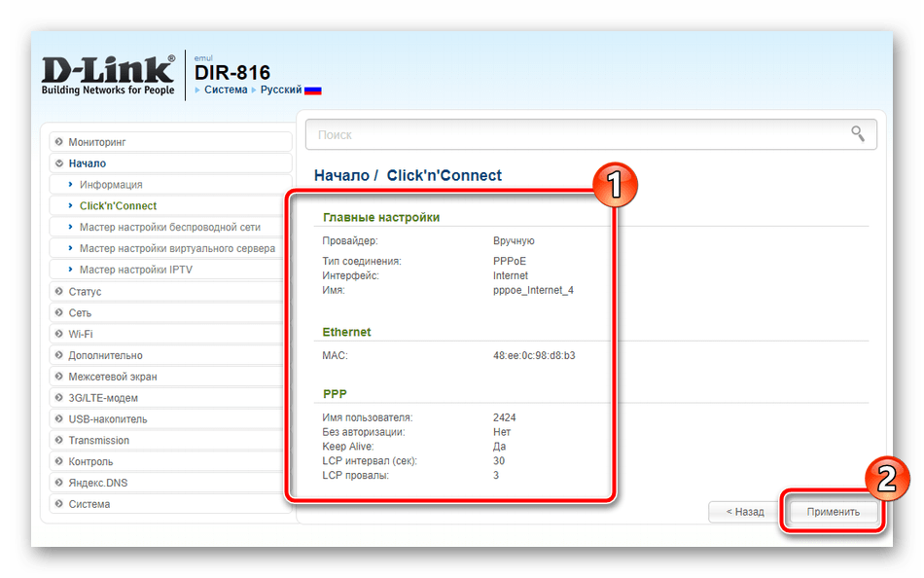Image resolution: width=924 pixels, height=578 pixels.
Task: Expand the Transmission section arrow
Action: (x=59, y=440)
